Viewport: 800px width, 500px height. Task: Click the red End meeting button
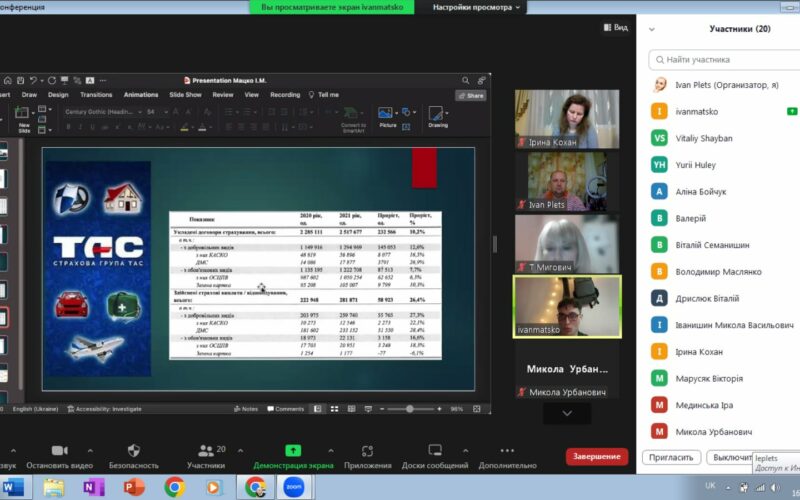pyautogui.click(x=597, y=456)
